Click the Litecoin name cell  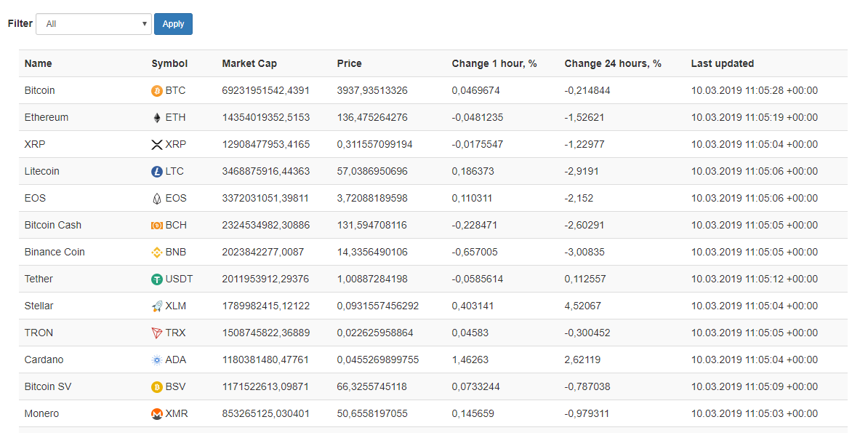[x=42, y=171]
